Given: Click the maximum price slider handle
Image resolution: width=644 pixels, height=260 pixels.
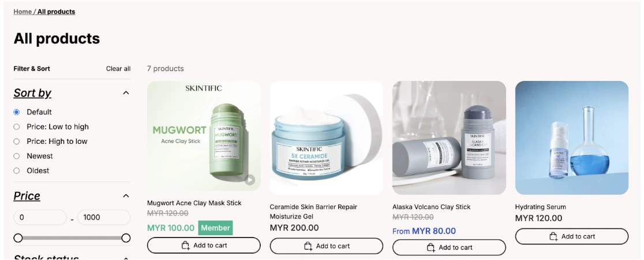Looking at the screenshot, I should coord(126,238).
